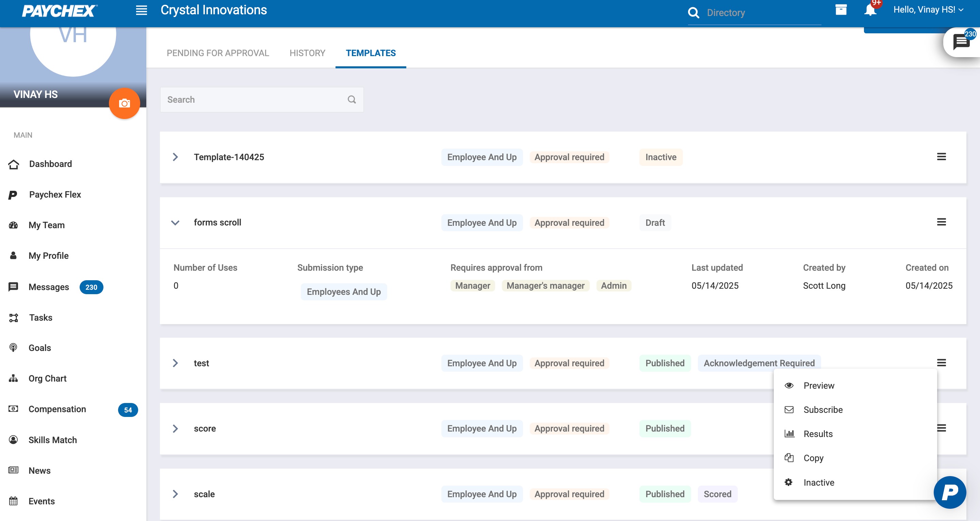Expand the score template row
The image size is (980, 521).
click(x=175, y=428)
